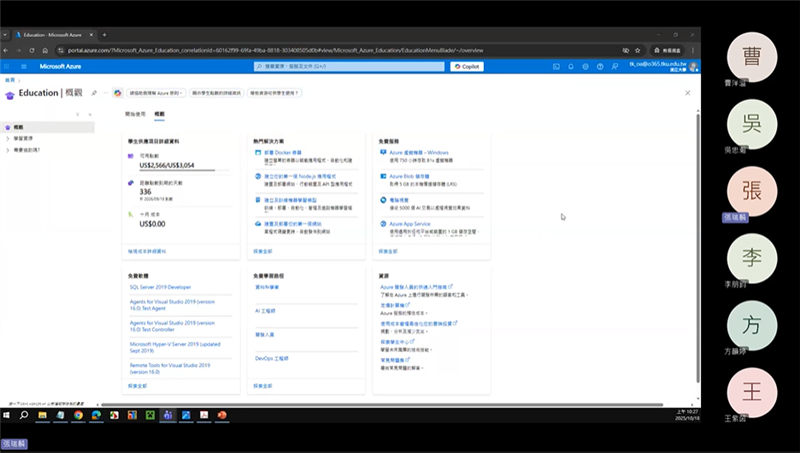The image size is (800, 453).
Task: Open the Azure portal hamburger menu
Action: [21, 66]
